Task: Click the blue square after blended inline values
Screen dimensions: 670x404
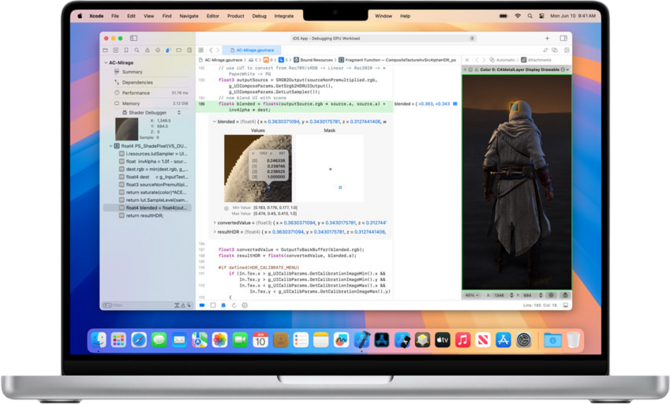Action: [x=455, y=104]
